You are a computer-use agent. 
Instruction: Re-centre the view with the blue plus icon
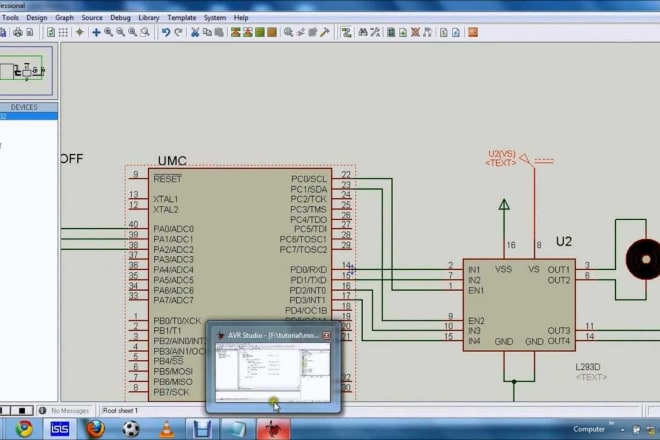96,32
